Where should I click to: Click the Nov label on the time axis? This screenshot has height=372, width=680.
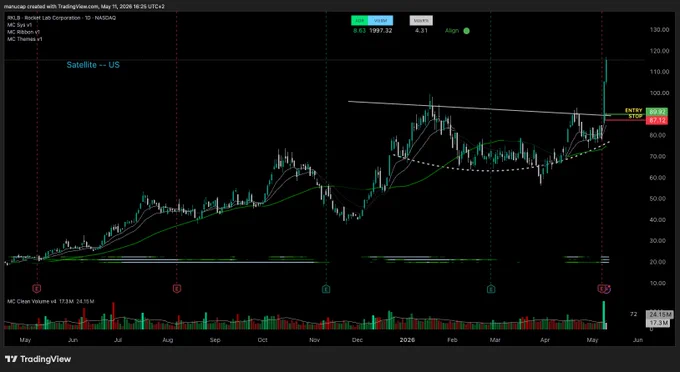tap(314, 340)
